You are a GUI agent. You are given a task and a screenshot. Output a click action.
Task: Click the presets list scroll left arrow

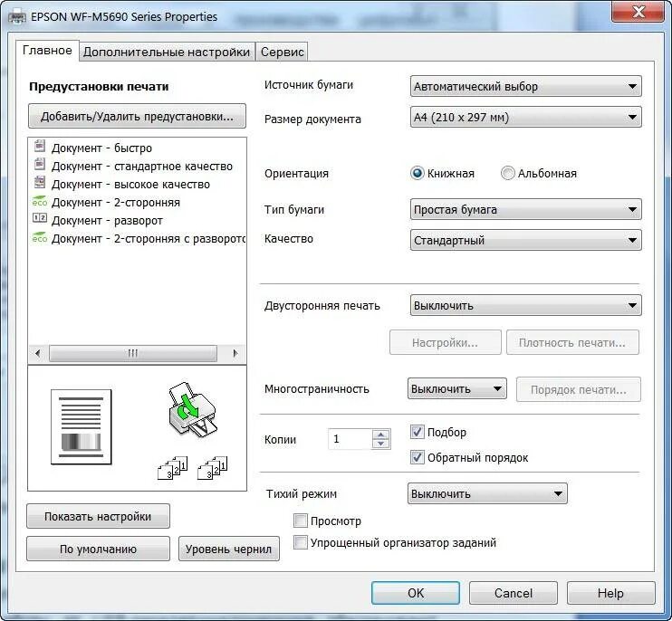click(38, 353)
